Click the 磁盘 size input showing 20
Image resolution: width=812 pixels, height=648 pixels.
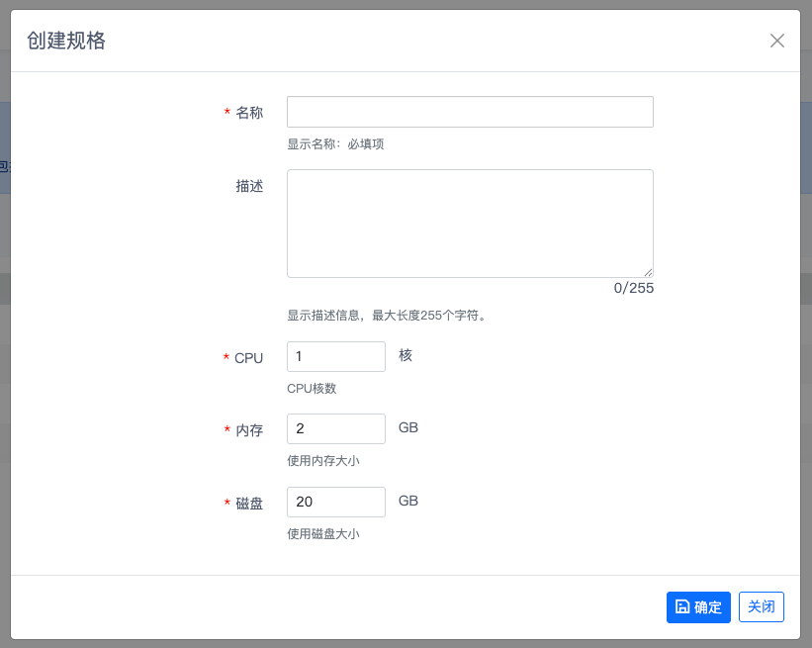pos(335,502)
